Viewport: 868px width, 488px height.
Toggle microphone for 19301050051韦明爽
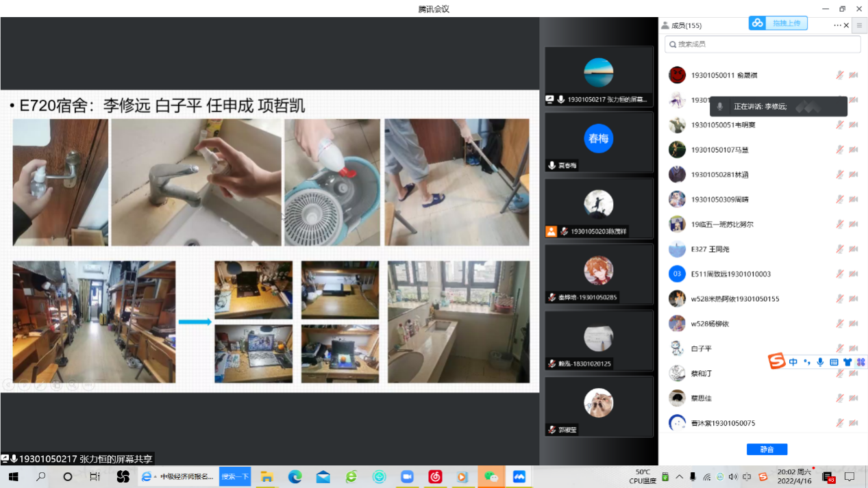(839, 125)
